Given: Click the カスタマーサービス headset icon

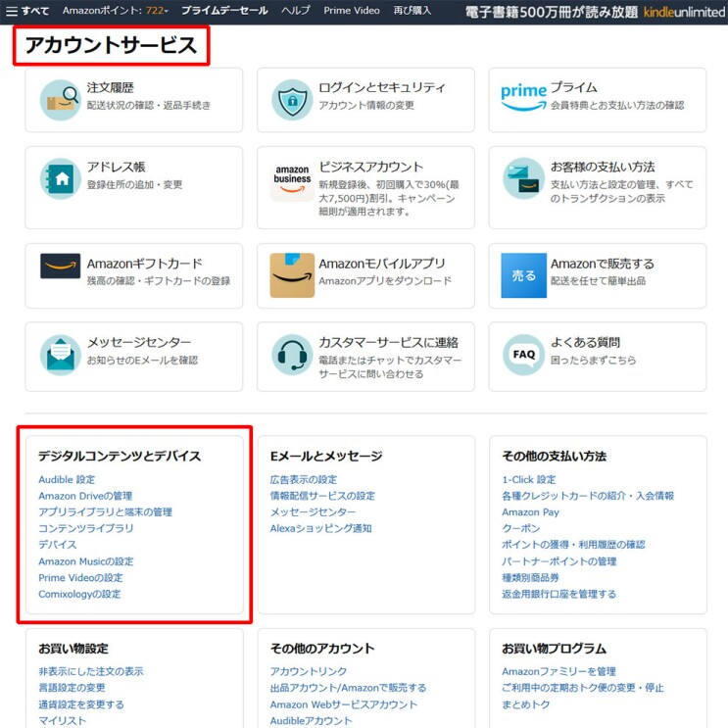Looking at the screenshot, I should [x=292, y=355].
